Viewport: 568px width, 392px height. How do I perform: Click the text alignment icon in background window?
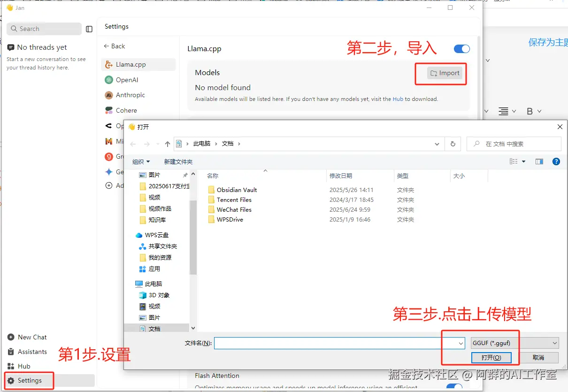(503, 111)
